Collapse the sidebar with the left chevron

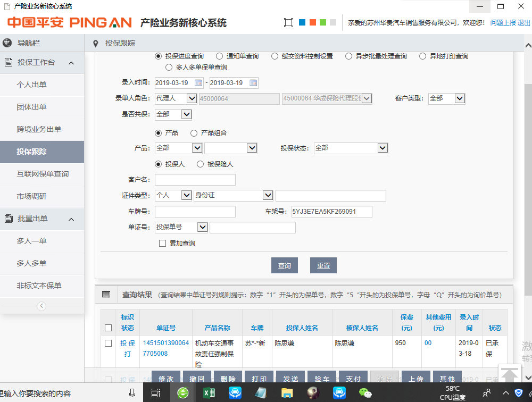(41, 306)
